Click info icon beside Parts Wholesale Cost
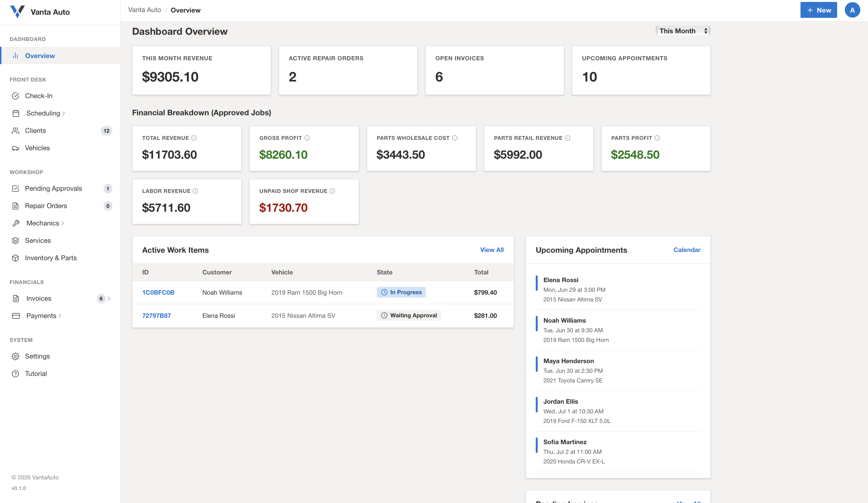This screenshot has height=503, width=868. click(455, 138)
